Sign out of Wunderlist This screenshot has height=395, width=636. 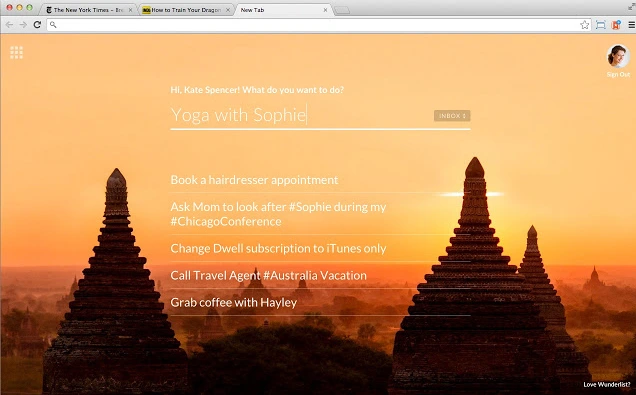(x=618, y=75)
